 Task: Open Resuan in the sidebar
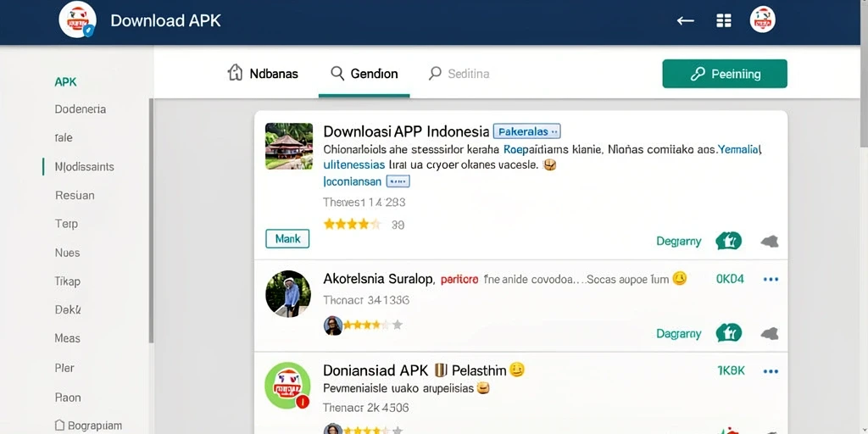(x=75, y=196)
